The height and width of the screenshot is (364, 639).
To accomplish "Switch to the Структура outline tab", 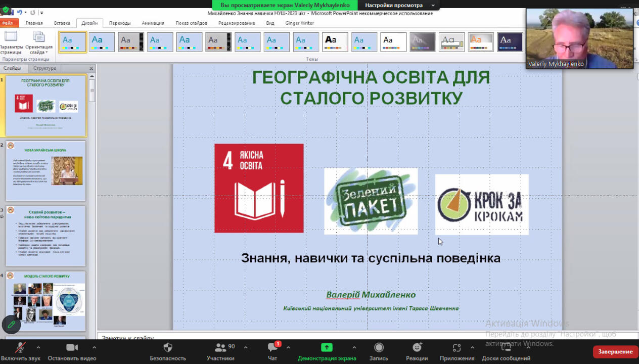I will pos(45,68).
